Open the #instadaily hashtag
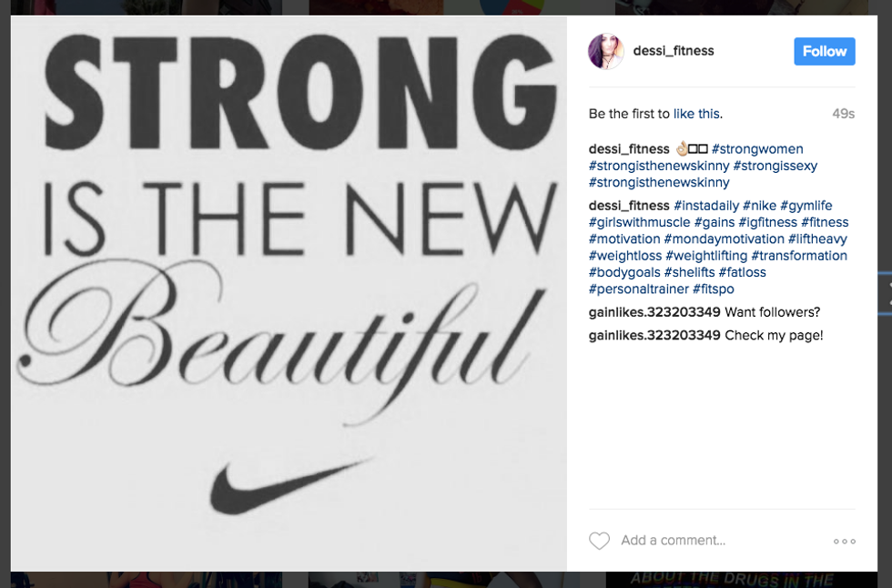 [706, 206]
